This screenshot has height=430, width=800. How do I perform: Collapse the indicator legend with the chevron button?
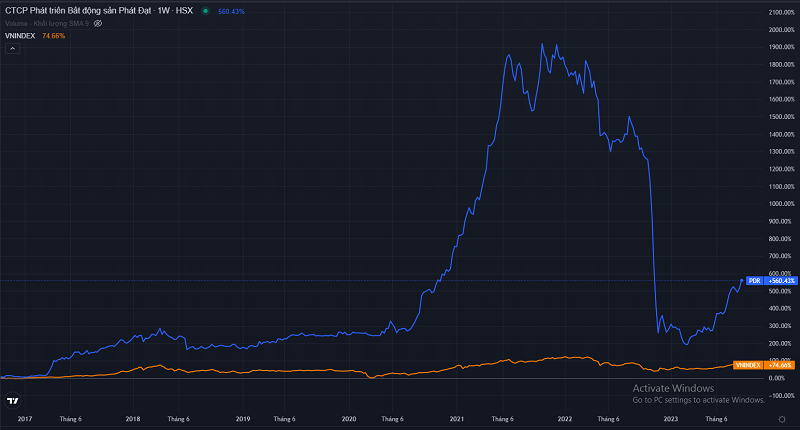click(x=13, y=46)
